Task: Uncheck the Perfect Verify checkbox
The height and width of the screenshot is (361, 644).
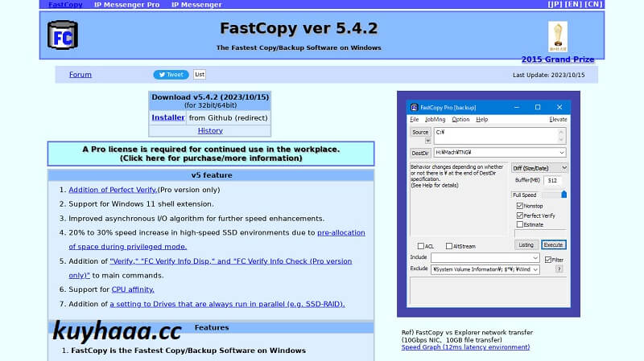Action: point(519,215)
